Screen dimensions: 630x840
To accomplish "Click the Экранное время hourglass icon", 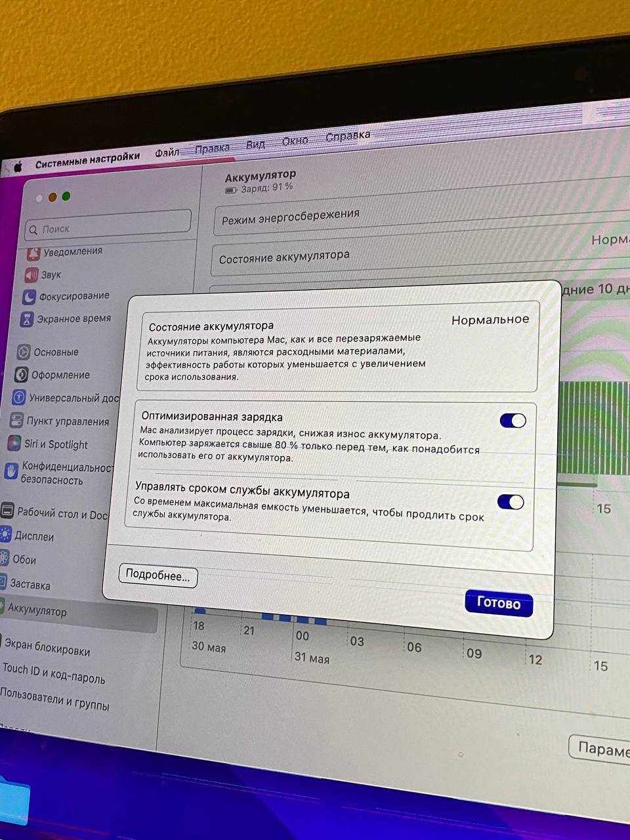I will [x=27, y=320].
